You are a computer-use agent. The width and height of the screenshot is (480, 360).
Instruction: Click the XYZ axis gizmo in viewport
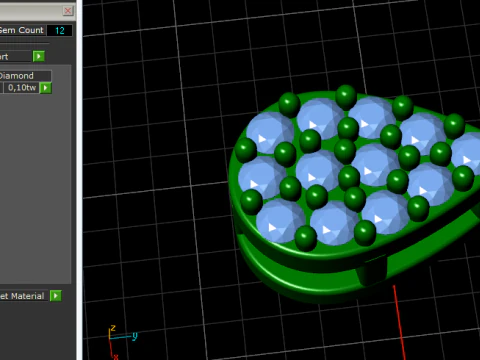point(122,342)
